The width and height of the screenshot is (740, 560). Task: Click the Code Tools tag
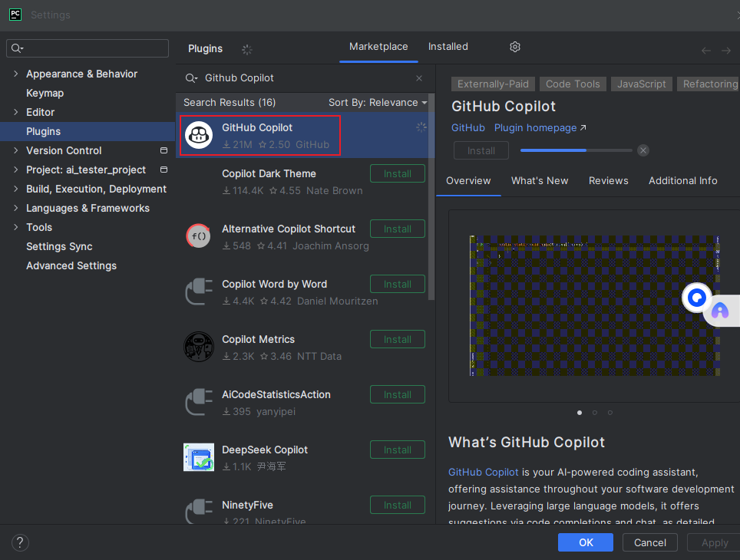click(x=573, y=84)
